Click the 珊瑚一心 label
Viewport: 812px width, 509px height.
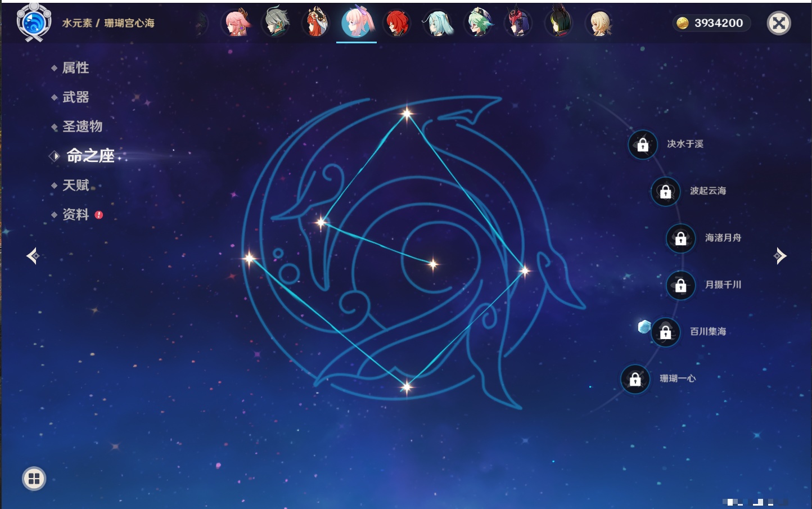tap(678, 379)
